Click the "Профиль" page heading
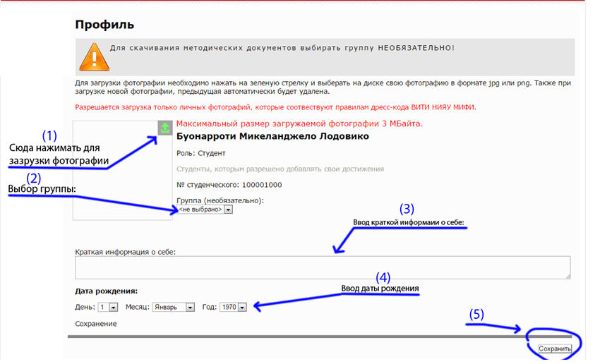Screen dimensions: 600x364 pos(104,25)
